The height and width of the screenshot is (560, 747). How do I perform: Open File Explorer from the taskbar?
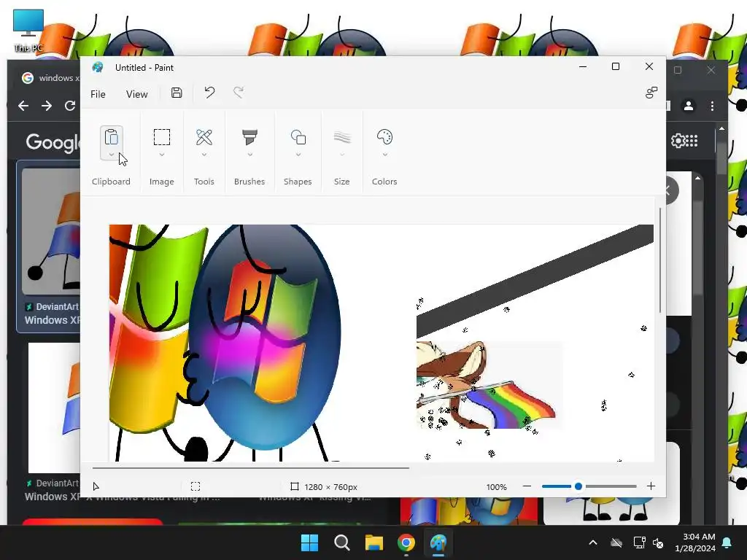click(374, 542)
